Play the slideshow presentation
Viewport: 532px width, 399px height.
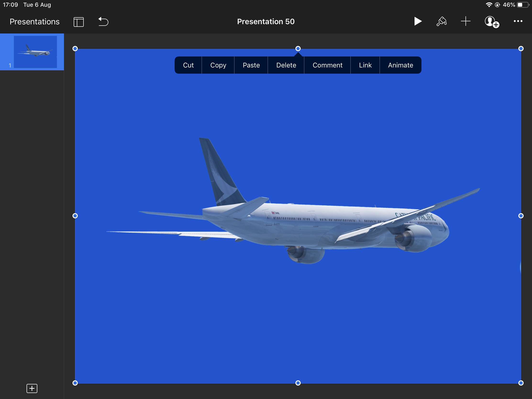(418, 21)
